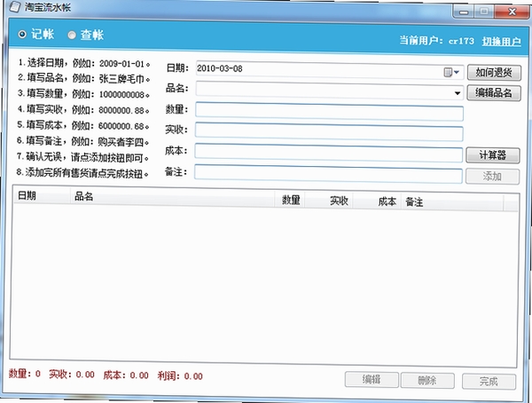Sort by the 备注 column header
This screenshot has height=403, width=532.
(452, 203)
